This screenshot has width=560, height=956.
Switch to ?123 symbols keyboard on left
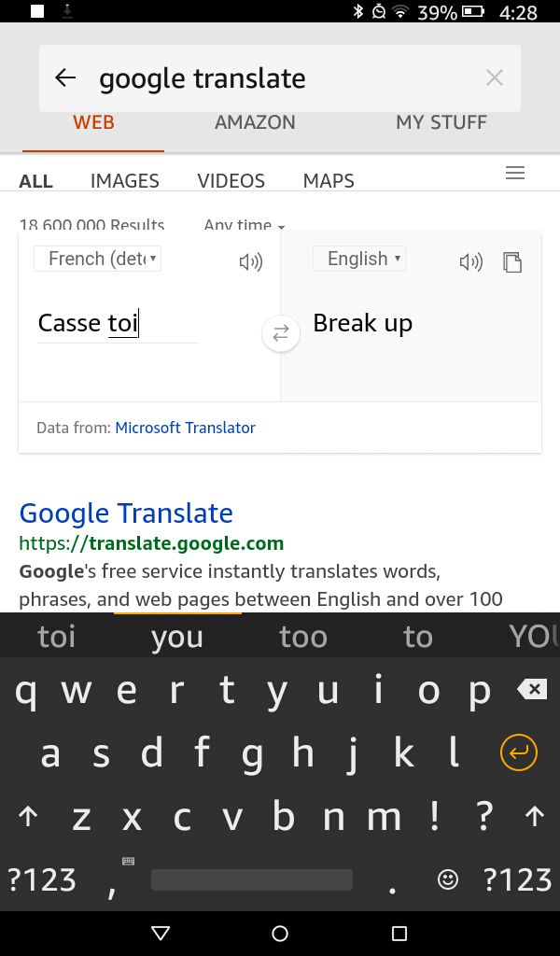[x=41, y=879]
